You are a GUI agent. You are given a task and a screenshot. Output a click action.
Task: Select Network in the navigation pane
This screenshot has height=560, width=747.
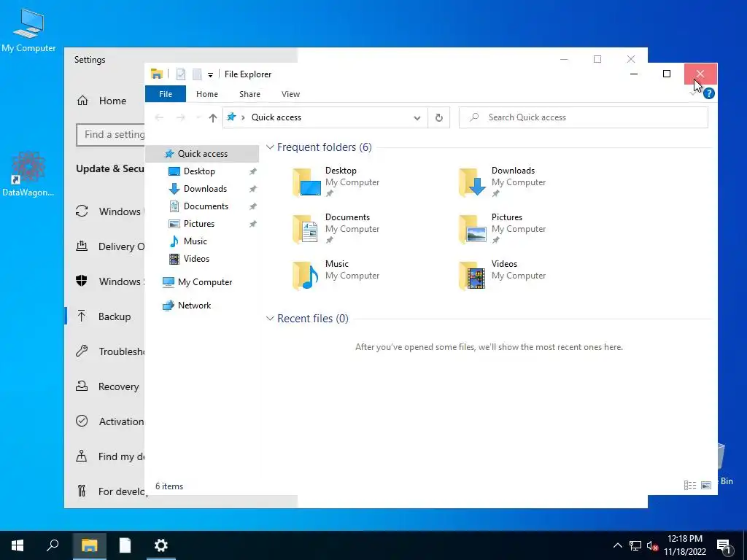(194, 306)
